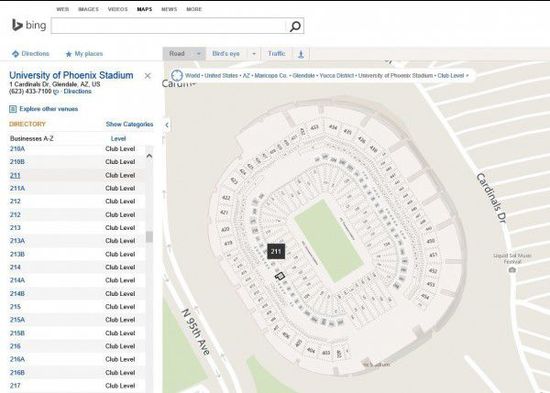550x393 pixels.
Task: Toggle the Traffic layer
Action: tap(276, 54)
